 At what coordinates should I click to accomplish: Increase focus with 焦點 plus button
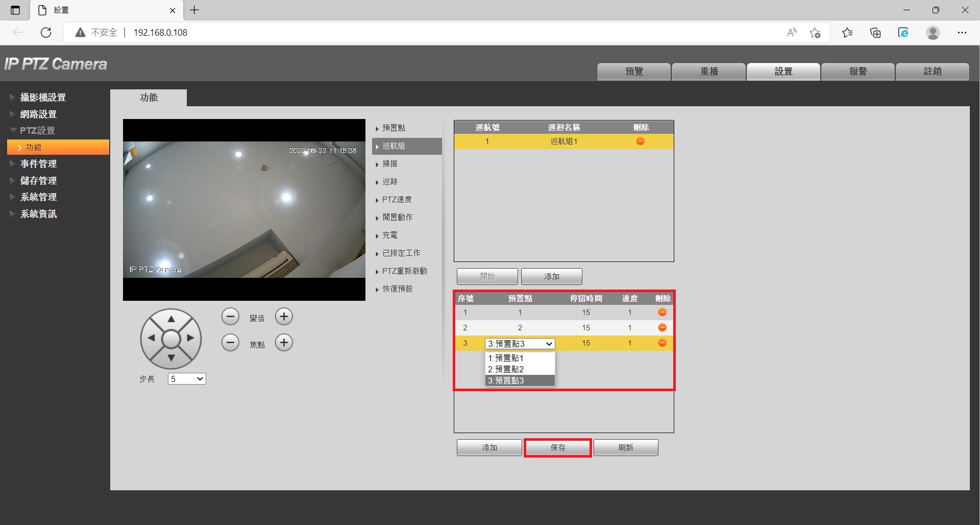click(284, 343)
